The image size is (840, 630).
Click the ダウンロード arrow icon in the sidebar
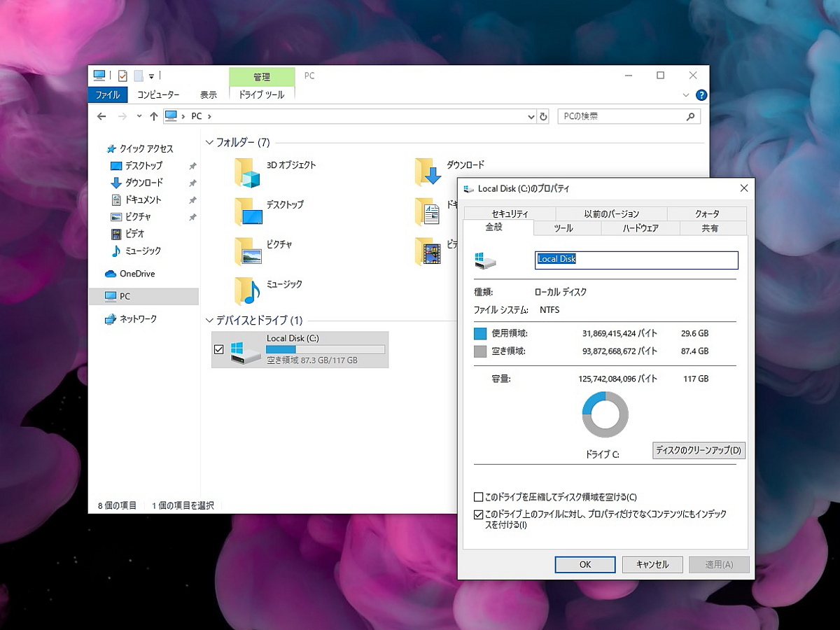click(116, 183)
